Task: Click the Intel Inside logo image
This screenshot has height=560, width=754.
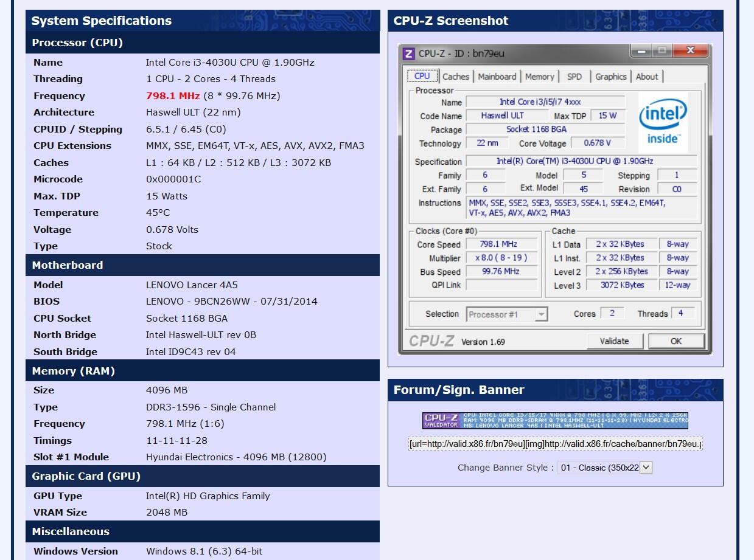Action: 663,123
